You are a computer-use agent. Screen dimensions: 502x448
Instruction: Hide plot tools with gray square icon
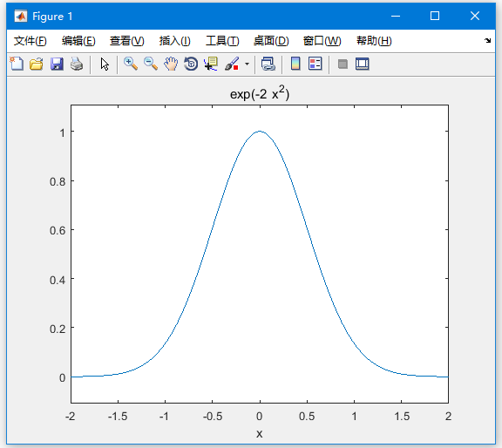(343, 64)
